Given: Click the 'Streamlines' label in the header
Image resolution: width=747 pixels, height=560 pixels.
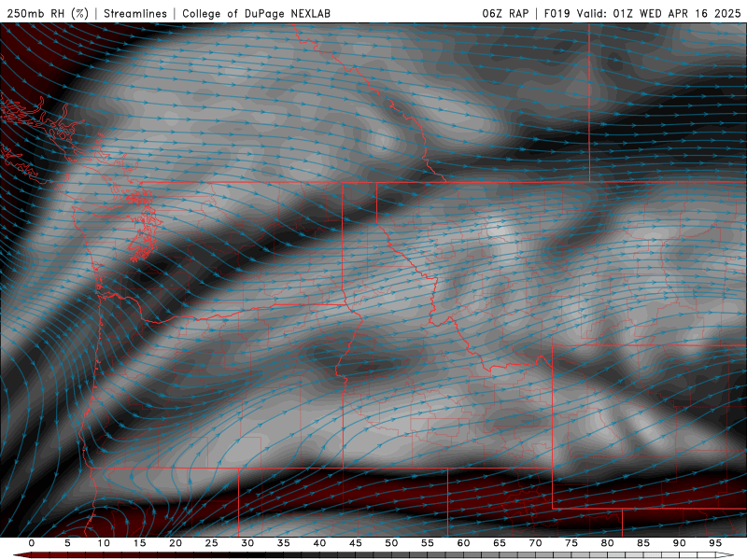Looking at the screenshot, I should click(x=135, y=13).
